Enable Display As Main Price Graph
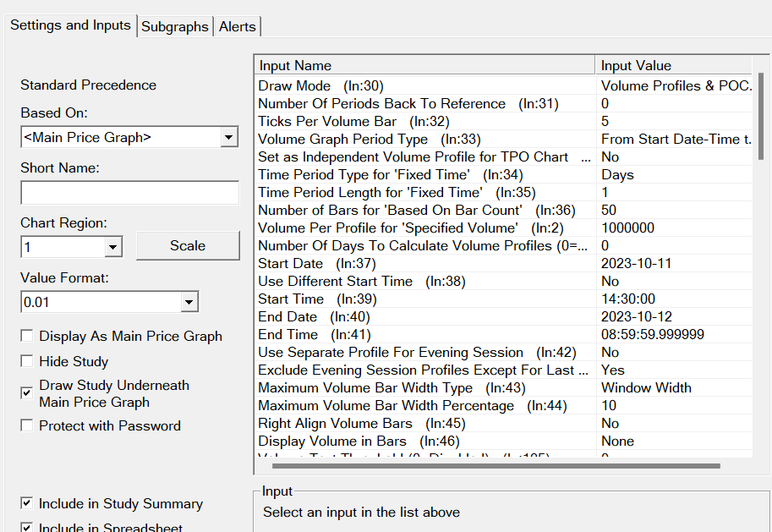 tap(28, 337)
